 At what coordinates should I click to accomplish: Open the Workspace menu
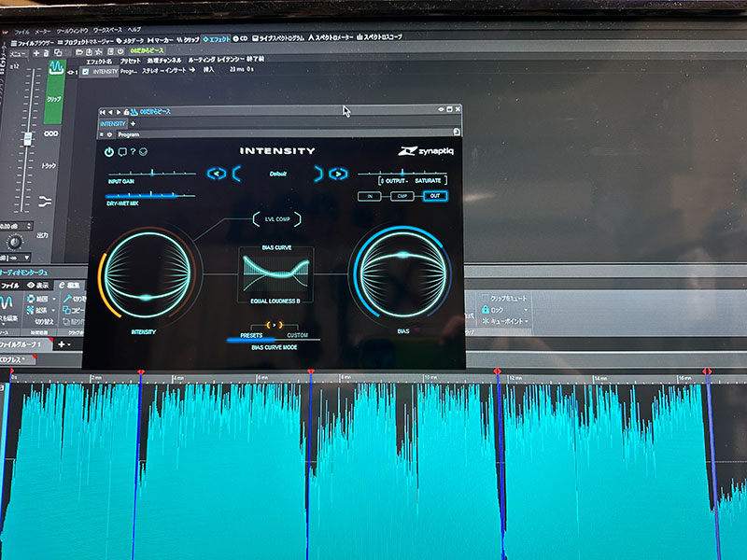coord(107,30)
